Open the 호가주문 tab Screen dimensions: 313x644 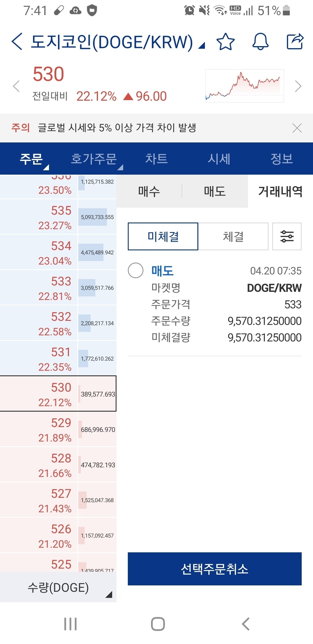tap(94, 159)
